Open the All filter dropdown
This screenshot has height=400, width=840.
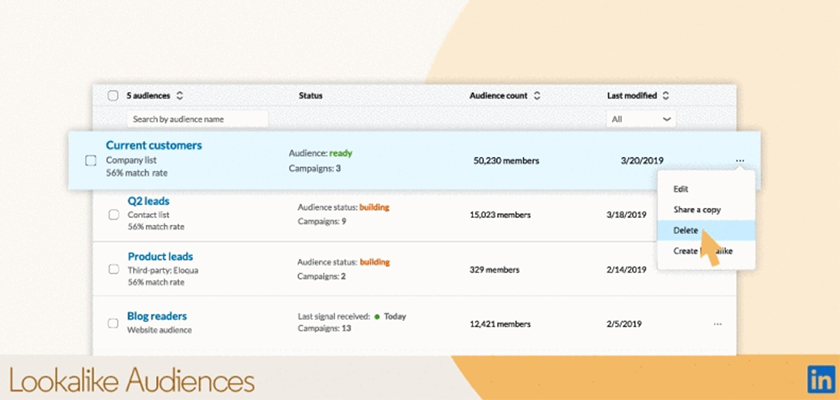point(641,119)
